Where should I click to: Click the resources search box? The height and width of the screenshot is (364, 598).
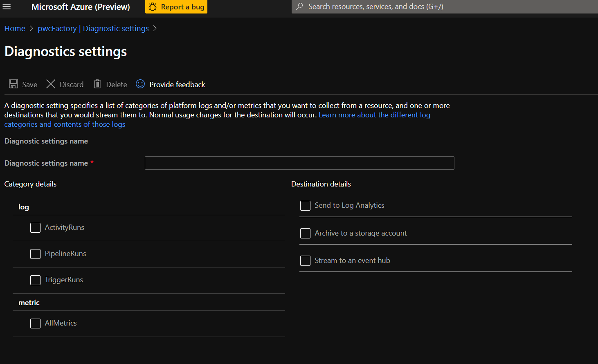click(x=445, y=7)
